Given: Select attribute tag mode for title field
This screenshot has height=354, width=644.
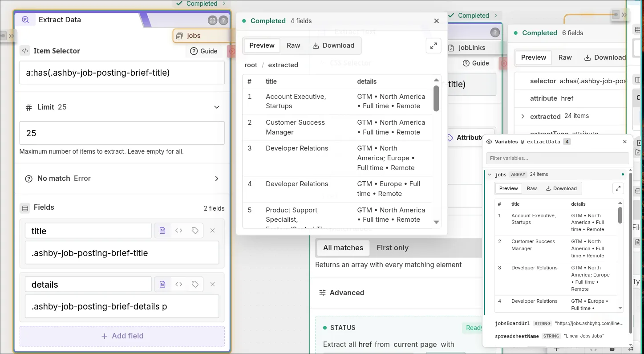Looking at the screenshot, I should pyautogui.click(x=195, y=231).
